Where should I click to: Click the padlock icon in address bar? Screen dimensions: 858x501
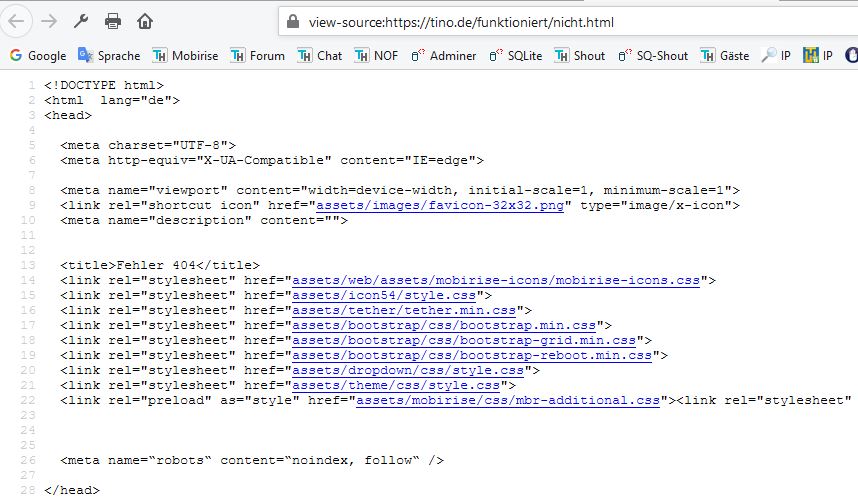click(x=293, y=22)
